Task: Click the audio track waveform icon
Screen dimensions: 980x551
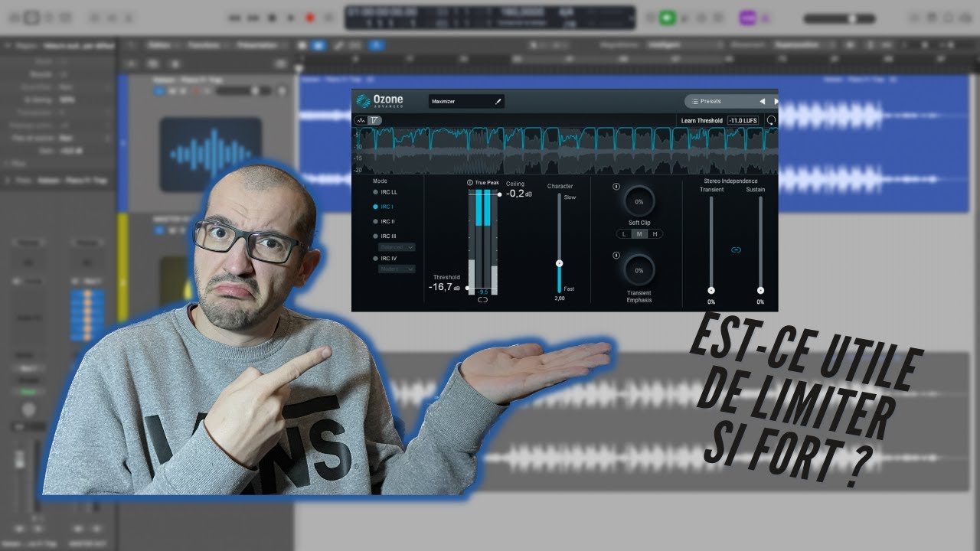Action: tap(211, 155)
